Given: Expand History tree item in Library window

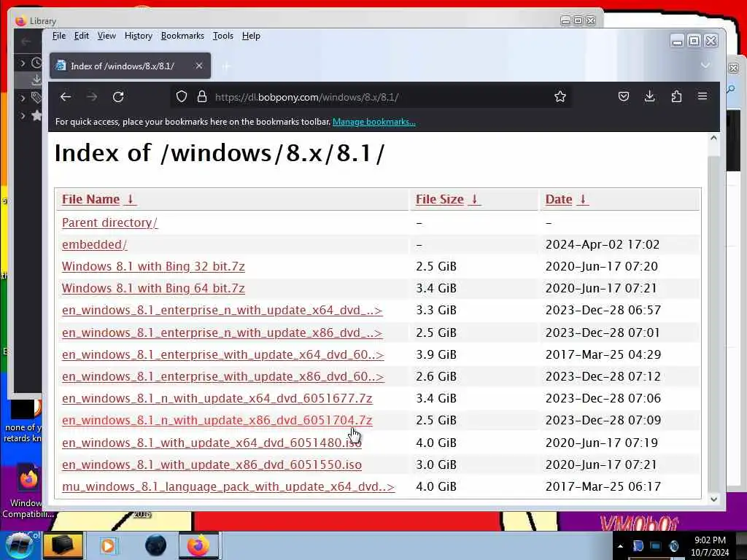Looking at the screenshot, I should (23, 63).
